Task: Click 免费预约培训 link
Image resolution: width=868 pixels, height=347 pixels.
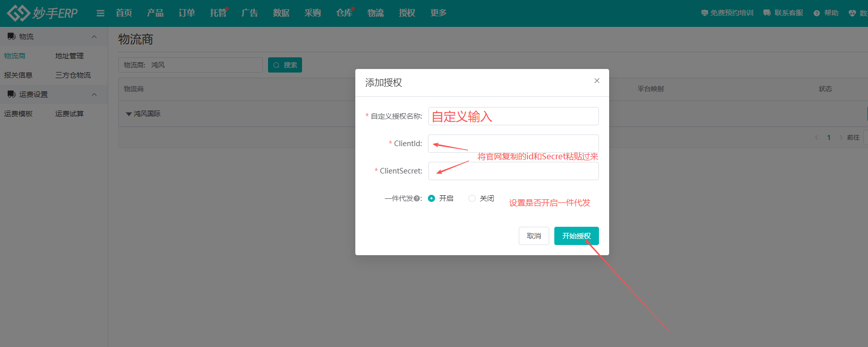Action: [x=732, y=13]
